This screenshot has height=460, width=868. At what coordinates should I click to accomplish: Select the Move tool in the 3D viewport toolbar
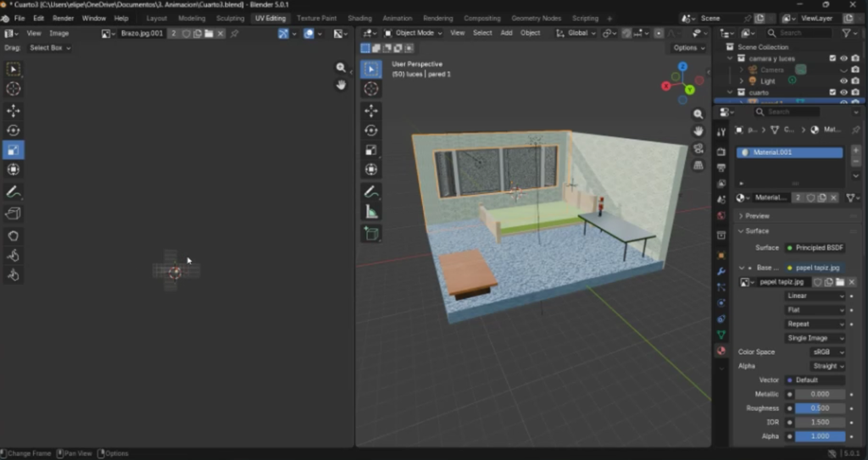(370, 110)
